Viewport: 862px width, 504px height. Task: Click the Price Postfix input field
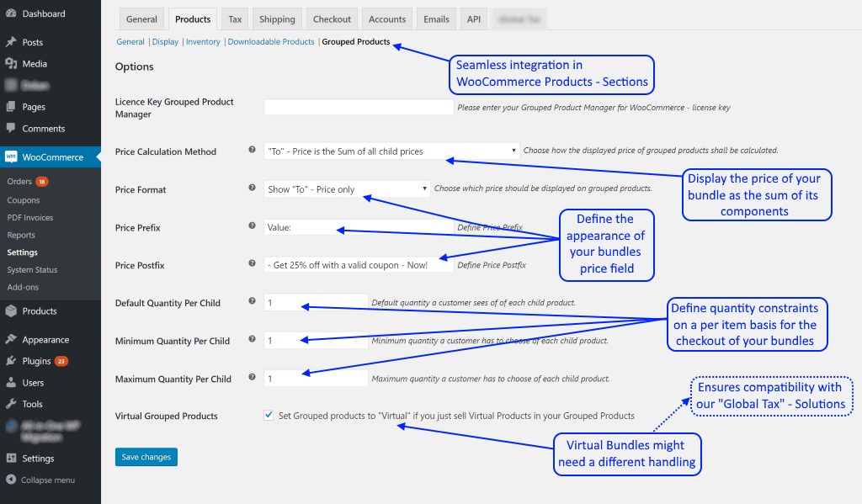(359, 265)
